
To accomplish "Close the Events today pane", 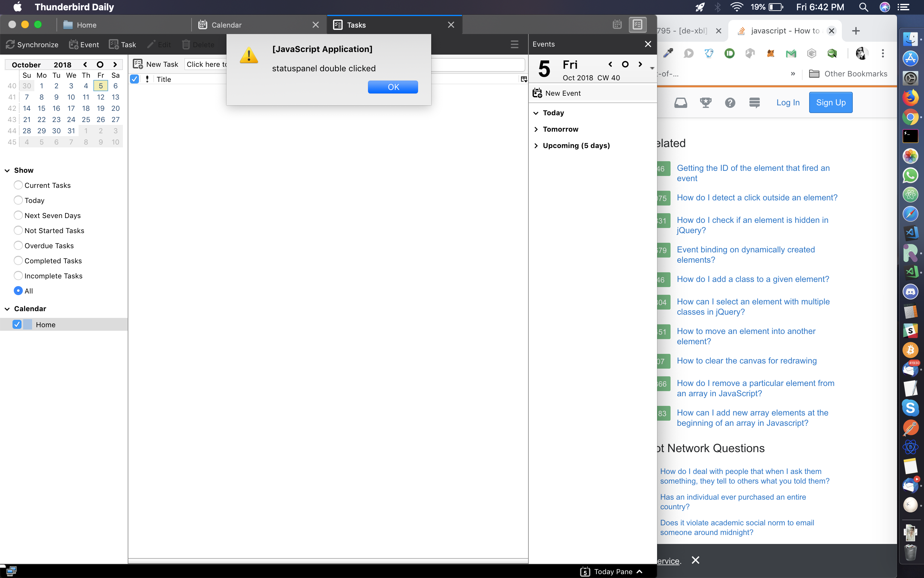I will pyautogui.click(x=648, y=44).
